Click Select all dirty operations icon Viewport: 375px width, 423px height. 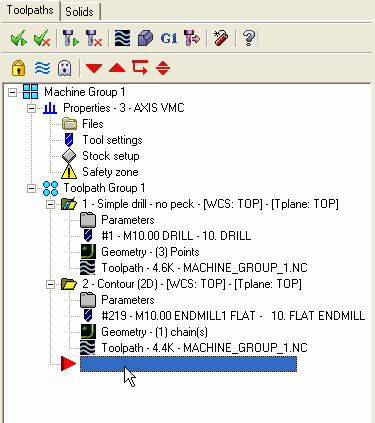[x=42, y=38]
